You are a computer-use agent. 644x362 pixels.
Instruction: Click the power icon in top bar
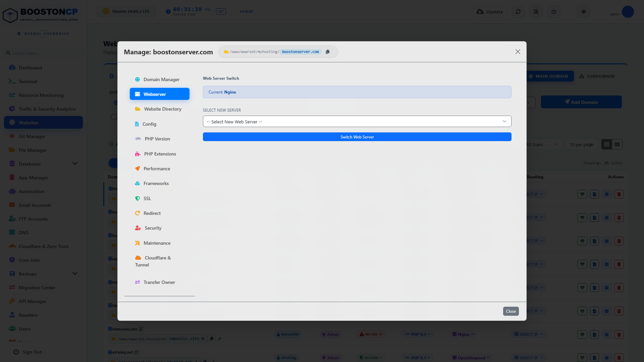point(554,12)
